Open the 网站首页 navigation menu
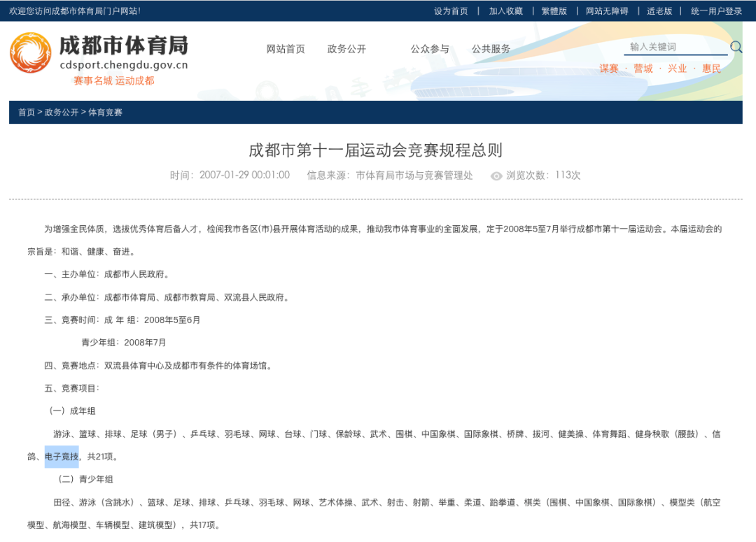Screen dimensions: 756x542 click(286, 49)
